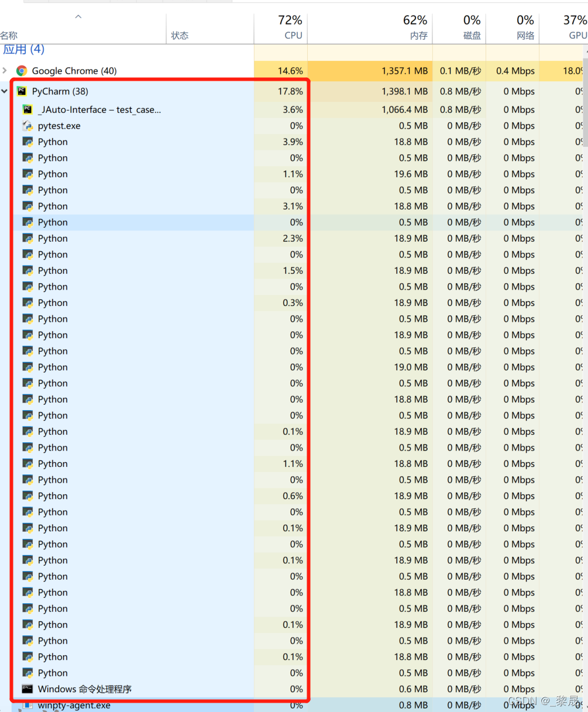This screenshot has width=588, height=712.
Task: Select the Windows 命令处理程序 row name
Action: pyautogui.click(x=85, y=689)
